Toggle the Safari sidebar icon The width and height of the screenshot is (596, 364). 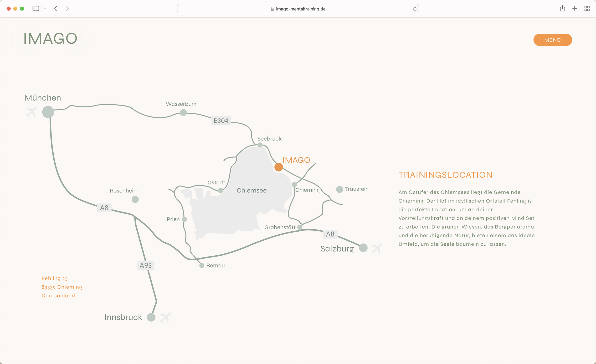pos(36,9)
